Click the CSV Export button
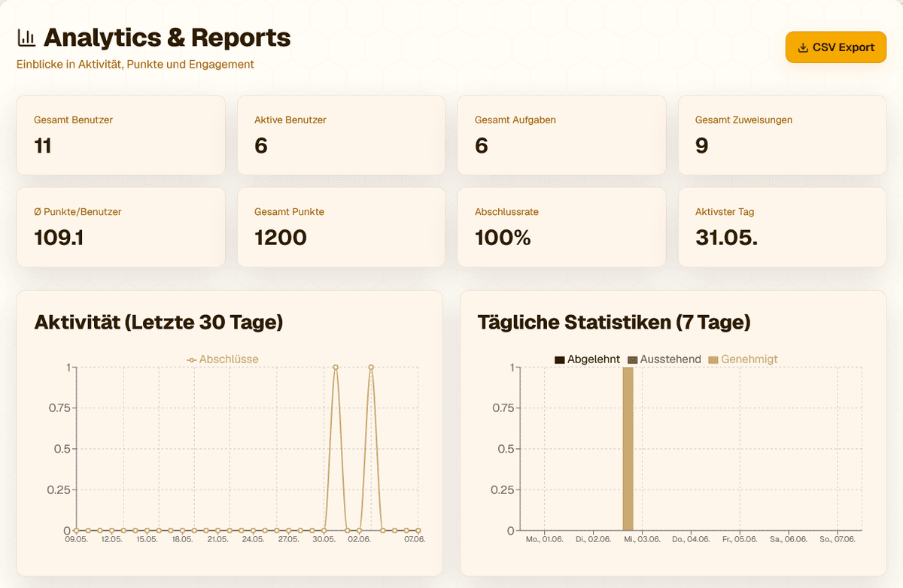This screenshot has height=588, width=903. point(836,47)
